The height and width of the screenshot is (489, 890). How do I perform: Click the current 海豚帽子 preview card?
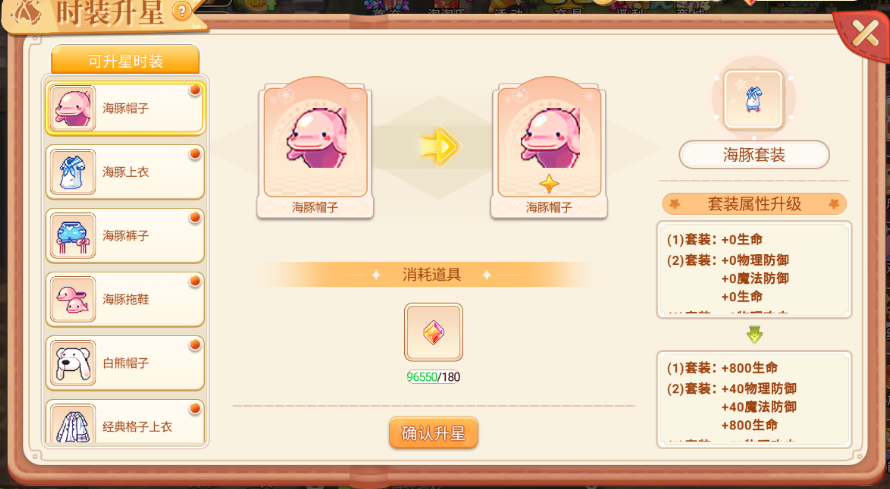click(315, 149)
